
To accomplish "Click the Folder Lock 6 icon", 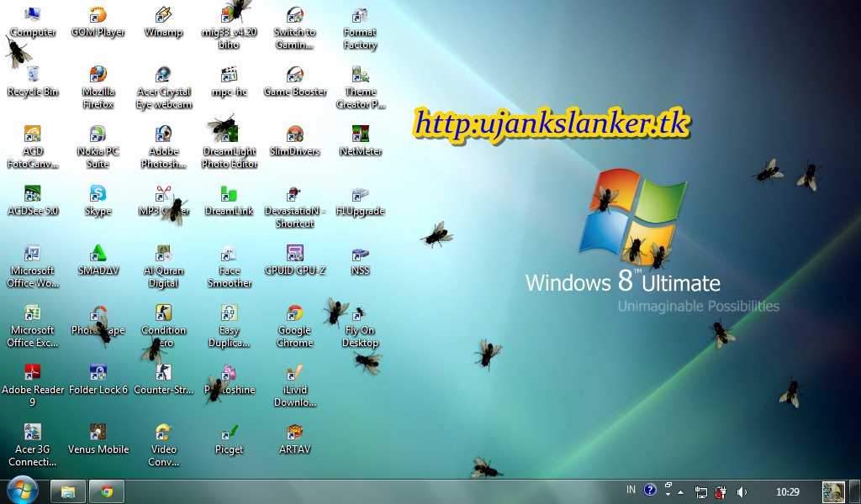I will pos(98,379).
